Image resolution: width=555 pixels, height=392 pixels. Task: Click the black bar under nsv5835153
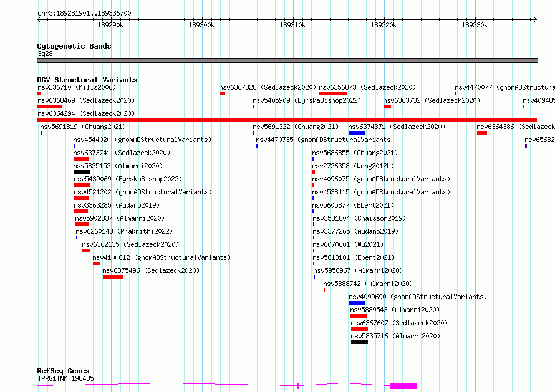[82, 172]
